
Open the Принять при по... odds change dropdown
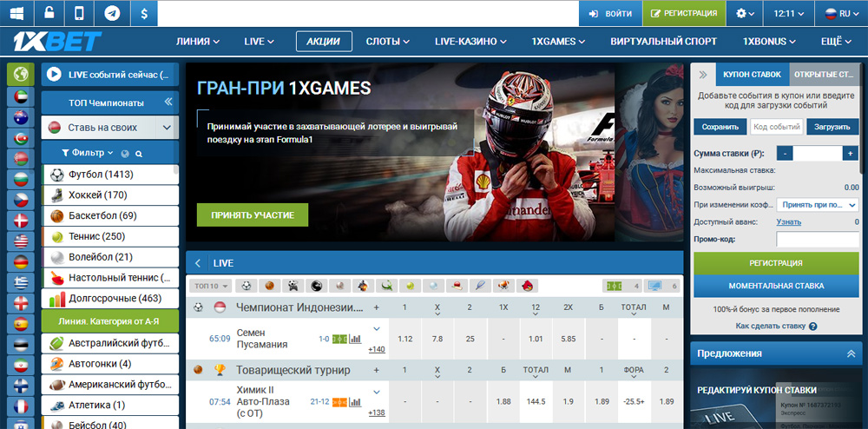[x=818, y=205]
